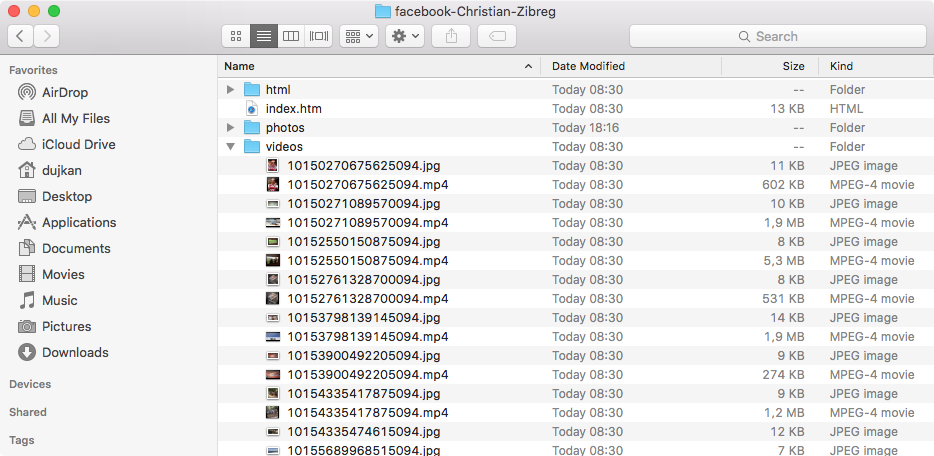Select the videos folder row
The image size is (934, 456).
[x=575, y=146]
